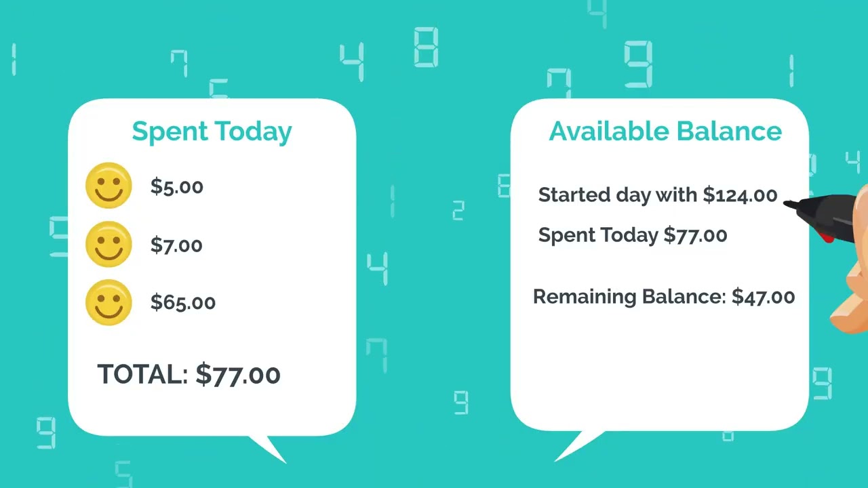Click the red accent on the marker
Viewport: 868px width, 488px height.
click(827, 237)
